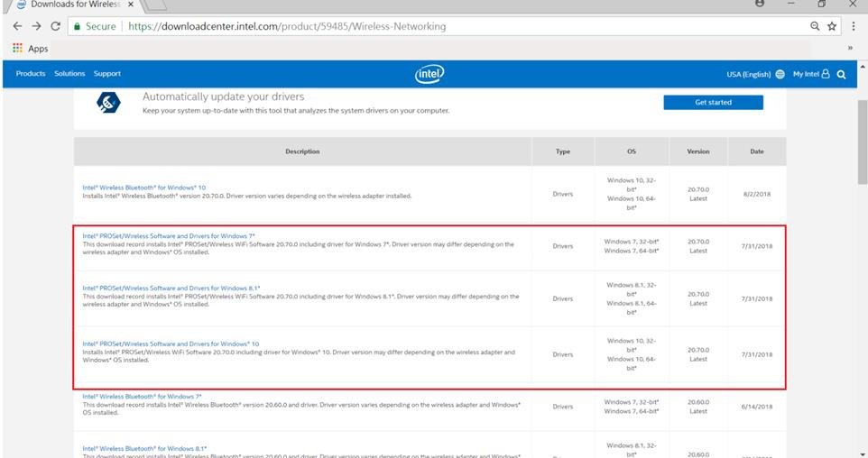Click the browser forward arrow
This screenshot has width=868, height=458.
click(x=36, y=26)
